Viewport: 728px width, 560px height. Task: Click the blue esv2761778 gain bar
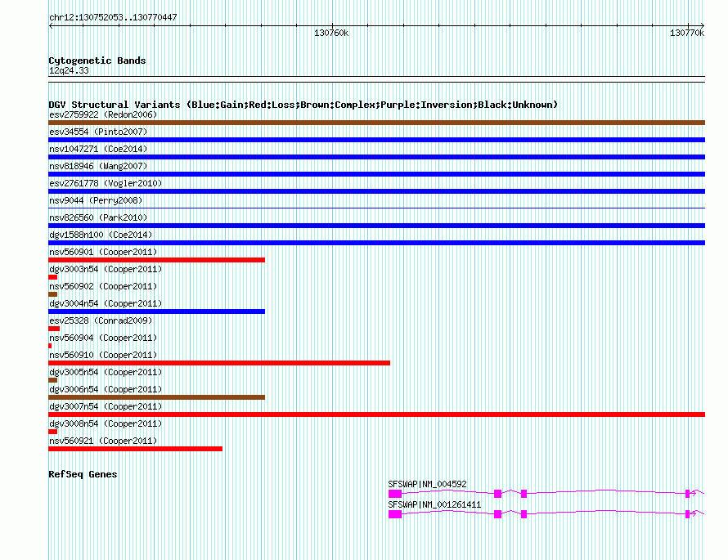point(376,191)
